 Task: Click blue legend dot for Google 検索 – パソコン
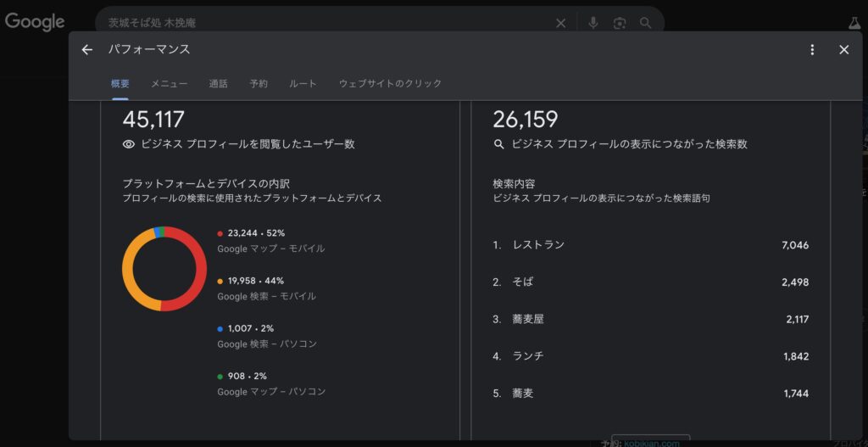pyautogui.click(x=220, y=329)
